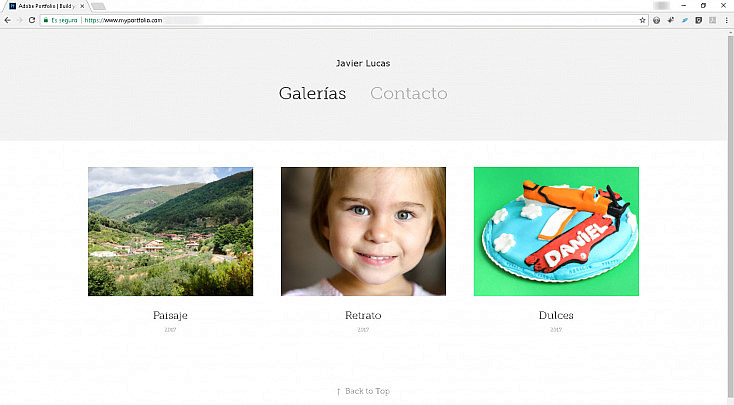This screenshot has width=734, height=405.
Task: Click the Back to Top link
Action: [x=363, y=391]
